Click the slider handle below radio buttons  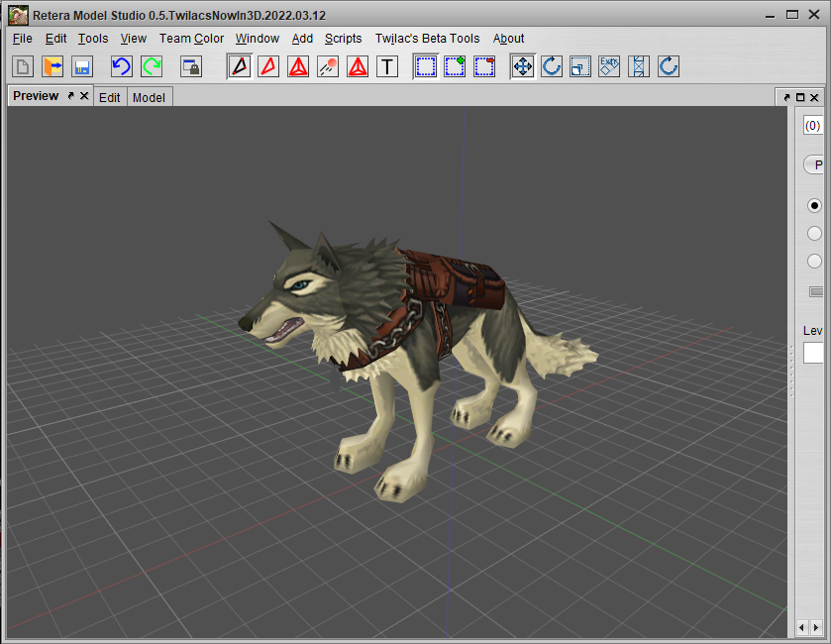(817, 291)
